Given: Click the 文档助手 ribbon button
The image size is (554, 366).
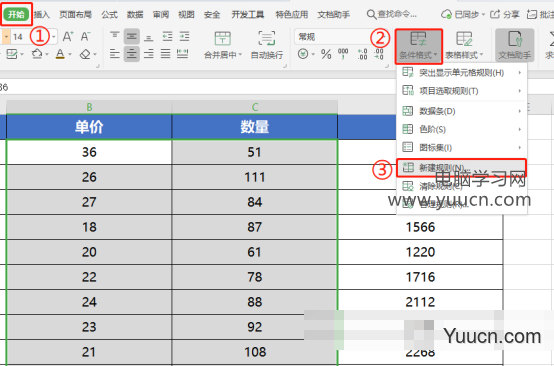Looking at the screenshot, I should pos(514,45).
